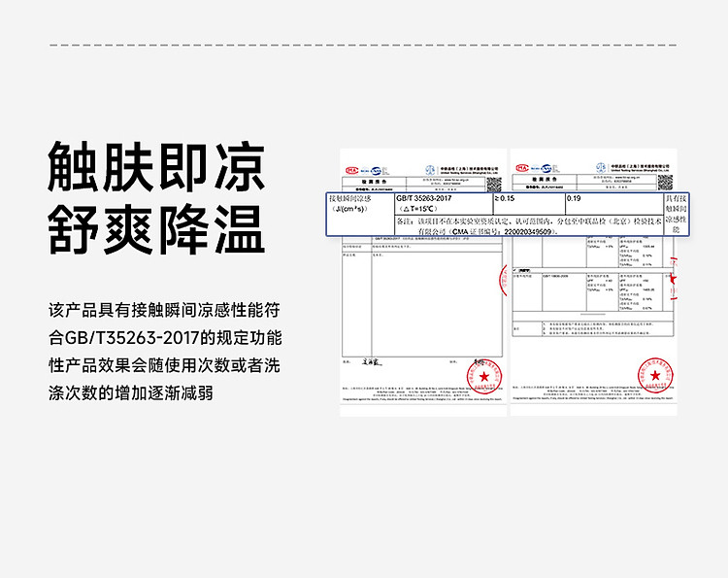Click the red MA logo on right report
The height and width of the screenshot is (578, 728).
click(x=522, y=169)
